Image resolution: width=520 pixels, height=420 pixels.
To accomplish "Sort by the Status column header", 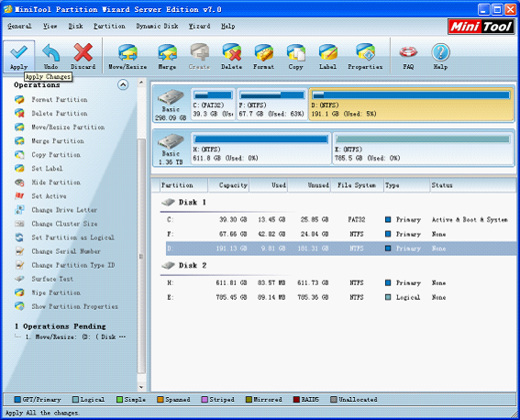I will [473, 185].
